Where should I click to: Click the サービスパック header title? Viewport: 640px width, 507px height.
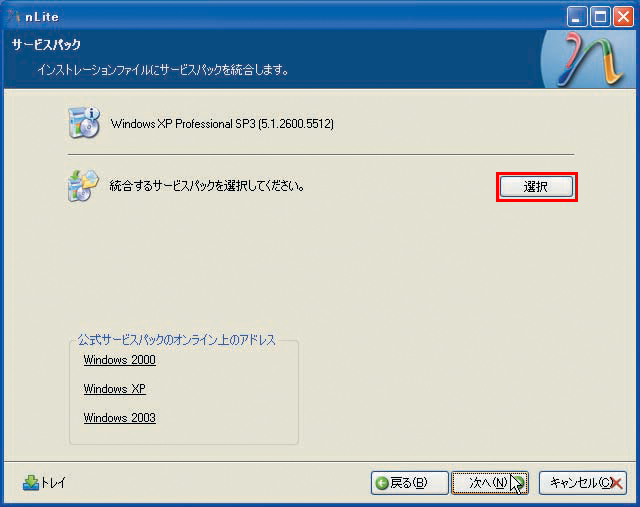click(46, 44)
